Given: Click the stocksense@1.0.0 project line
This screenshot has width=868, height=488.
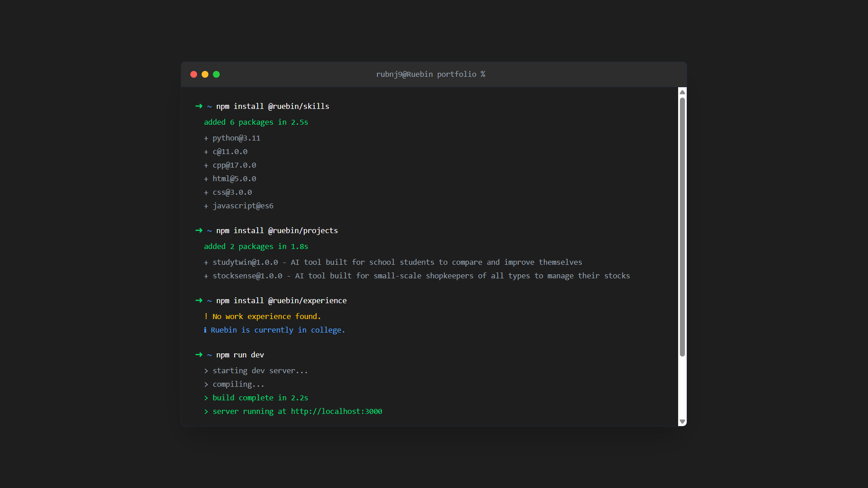Looking at the screenshot, I should (247, 276).
